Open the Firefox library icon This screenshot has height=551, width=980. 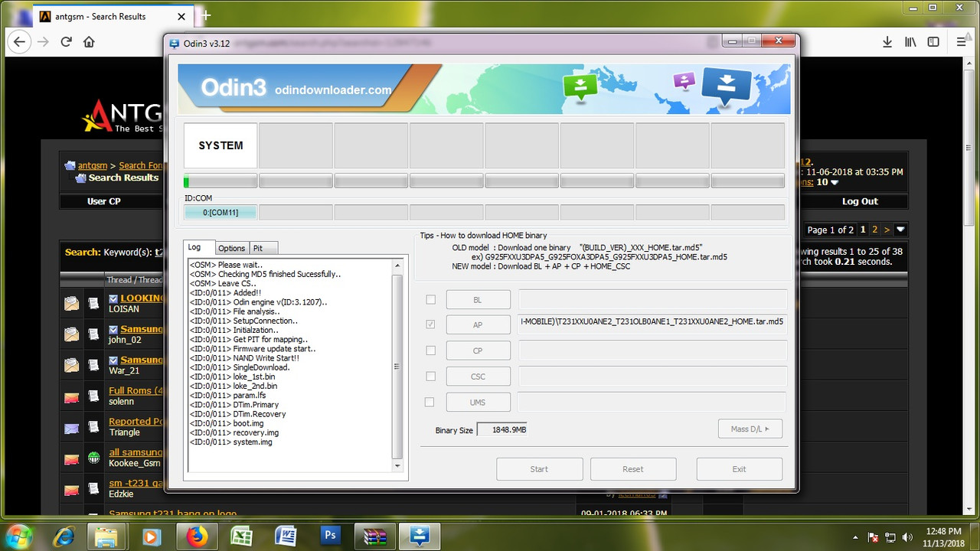[x=910, y=42]
